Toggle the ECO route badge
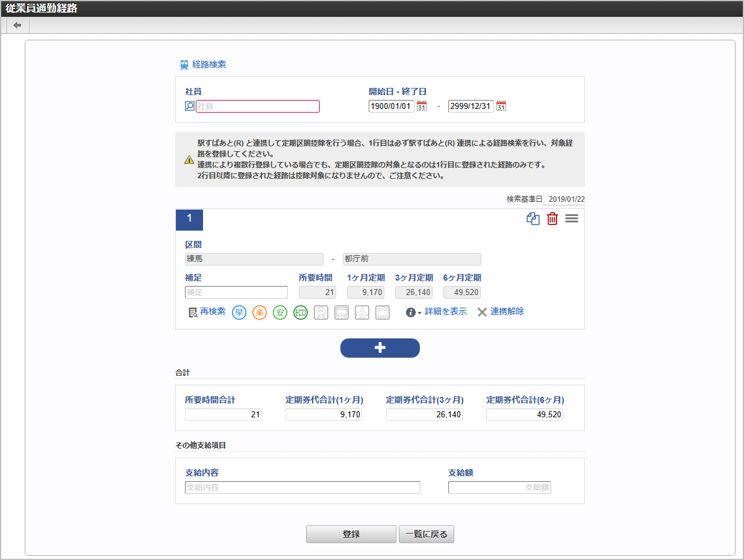 pos(301,313)
